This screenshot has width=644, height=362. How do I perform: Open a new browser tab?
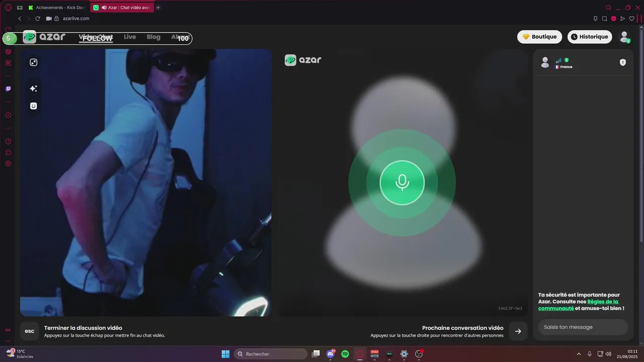[158, 8]
